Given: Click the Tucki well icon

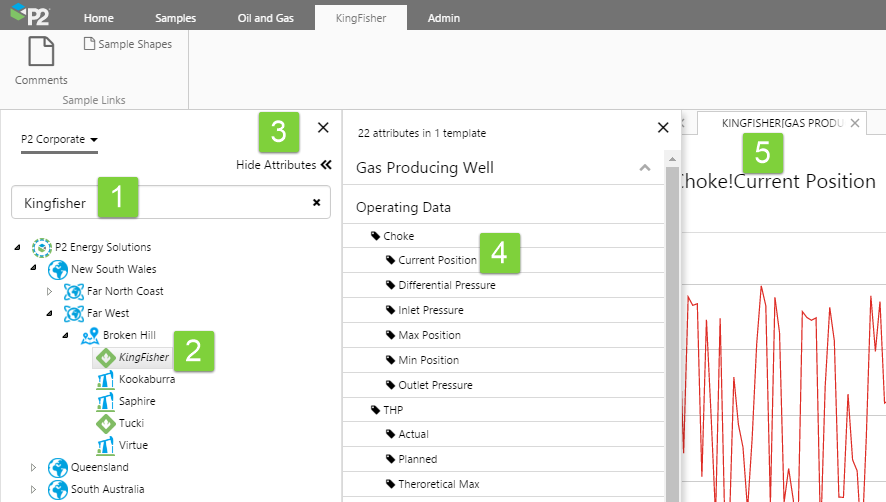Looking at the screenshot, I should [105, 423].
